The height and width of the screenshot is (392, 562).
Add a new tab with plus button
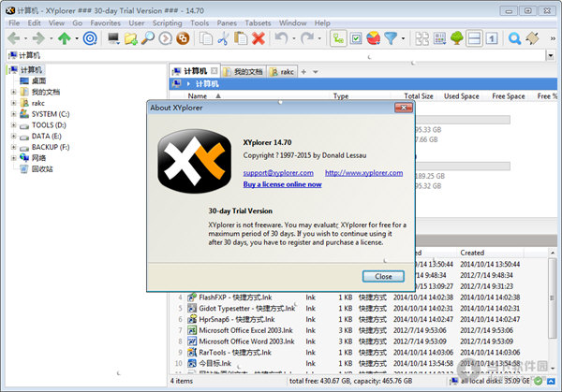(x=303, y=72)
